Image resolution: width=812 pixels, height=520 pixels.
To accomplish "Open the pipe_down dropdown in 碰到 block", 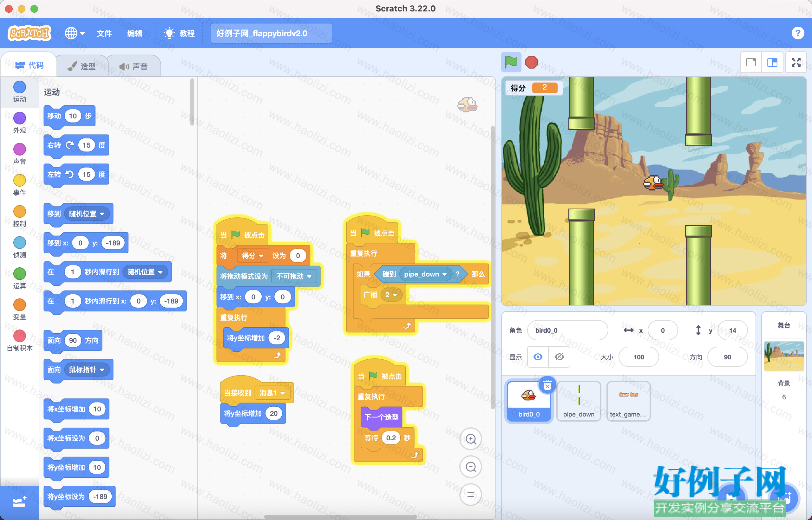I will coord(425,274).
